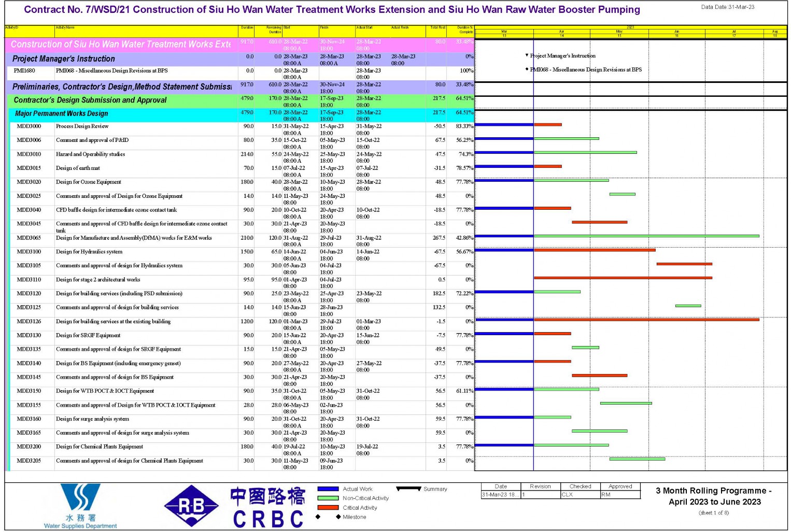Select the red Critical Activity legend swatch
Screen dimensions: 791x532
point(328,508)
